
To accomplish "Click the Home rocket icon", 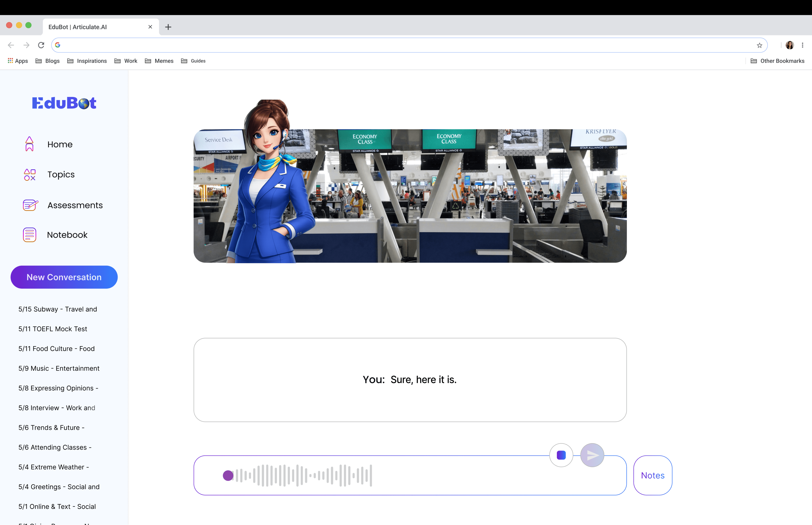I will [x=29, y=144].
